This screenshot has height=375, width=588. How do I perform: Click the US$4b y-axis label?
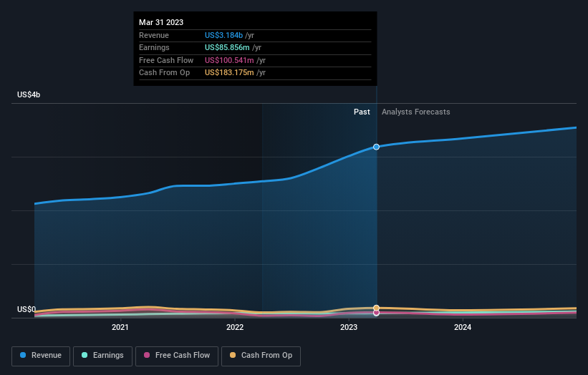point(29,94)
